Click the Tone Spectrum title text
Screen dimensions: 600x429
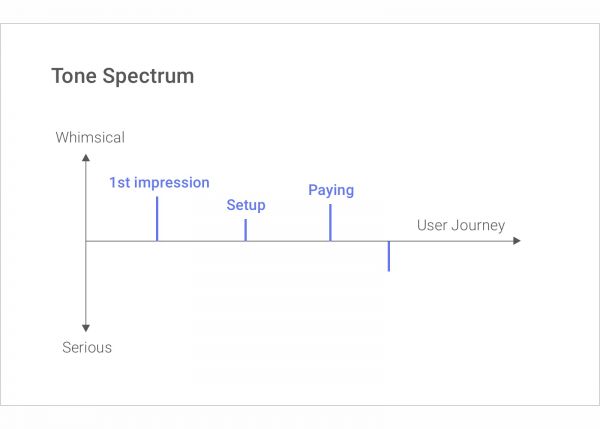(x=123, y=76)
